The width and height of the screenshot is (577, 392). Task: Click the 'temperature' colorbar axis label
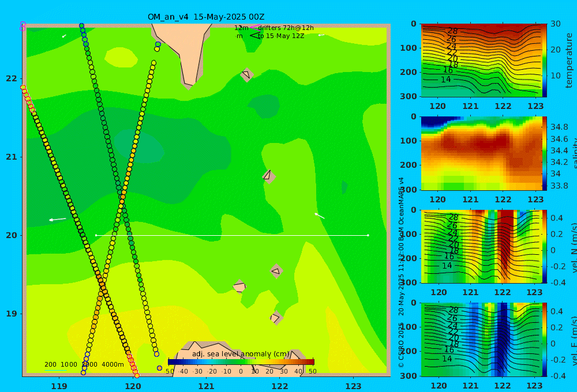pyautogui.click(x=569, y=61)
